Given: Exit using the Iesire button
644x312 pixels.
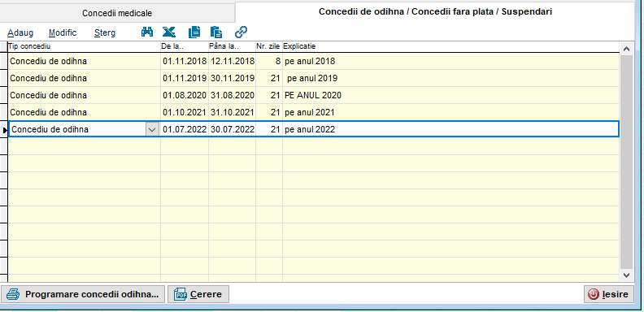Looking at the screenshot, I should [x=609, y=294].
